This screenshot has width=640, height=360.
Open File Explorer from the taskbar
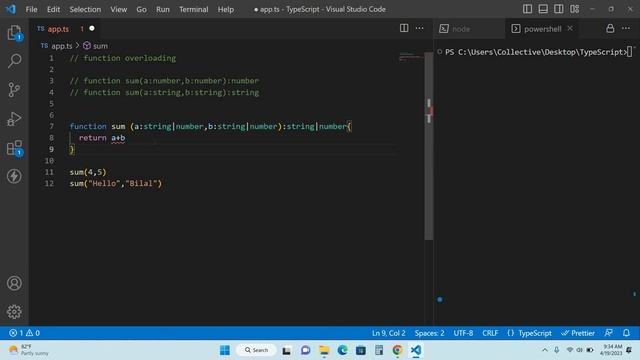324,350
